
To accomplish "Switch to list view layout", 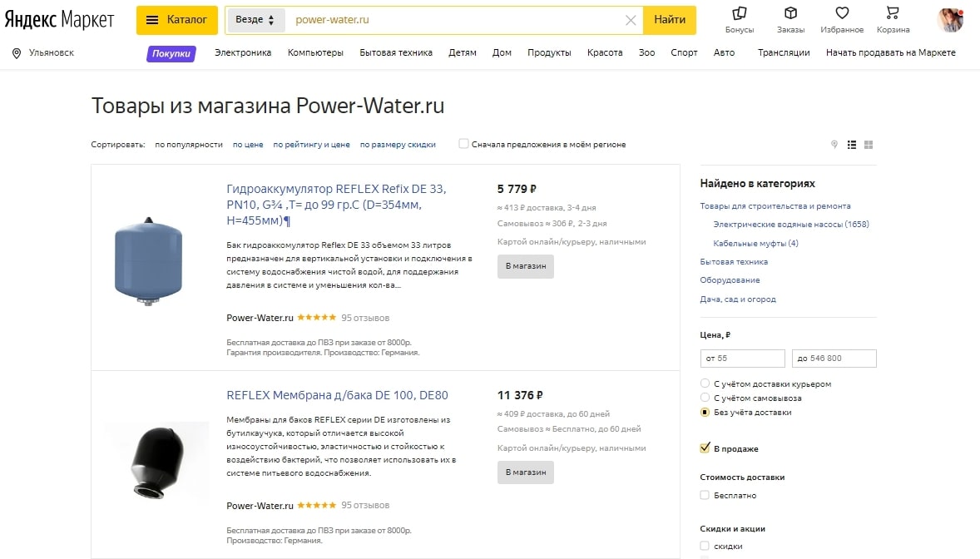I will [852, 145].
